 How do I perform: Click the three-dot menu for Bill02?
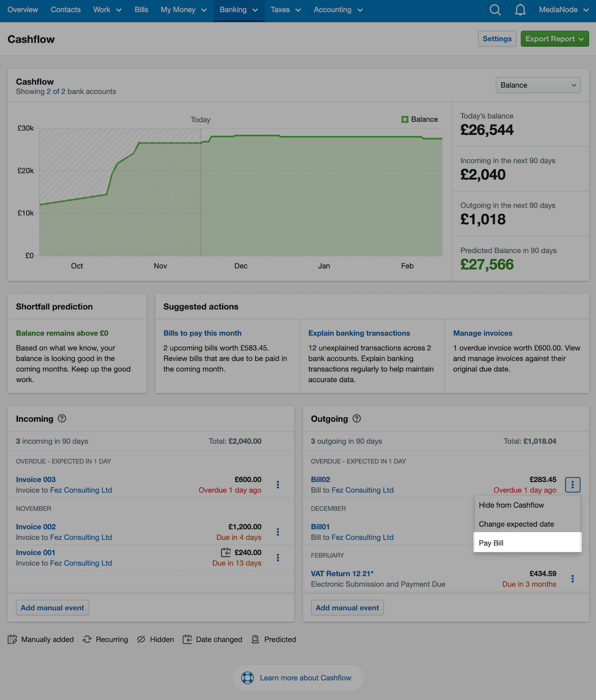pos(573,485)
